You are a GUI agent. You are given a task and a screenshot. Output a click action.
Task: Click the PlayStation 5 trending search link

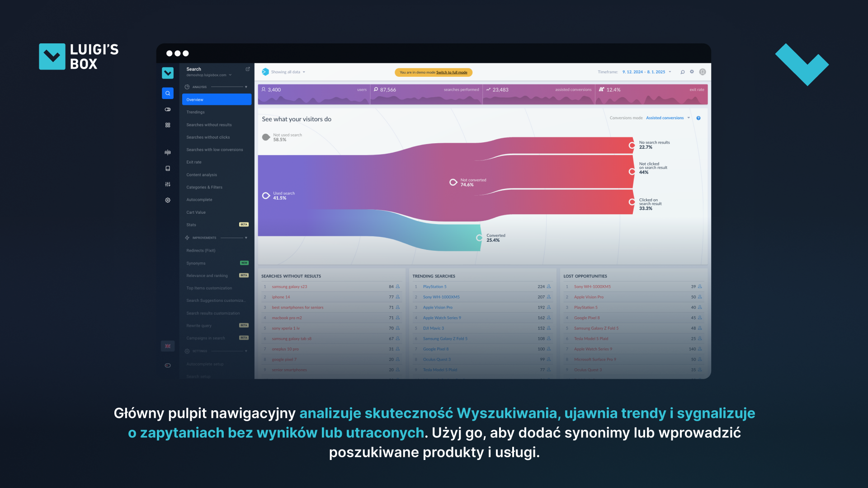click(x=434, y=286)
